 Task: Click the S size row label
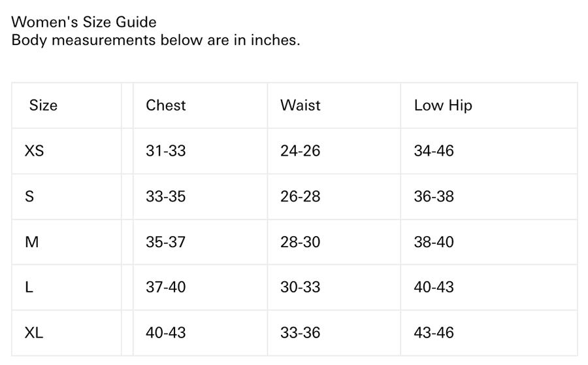(29, 196)
